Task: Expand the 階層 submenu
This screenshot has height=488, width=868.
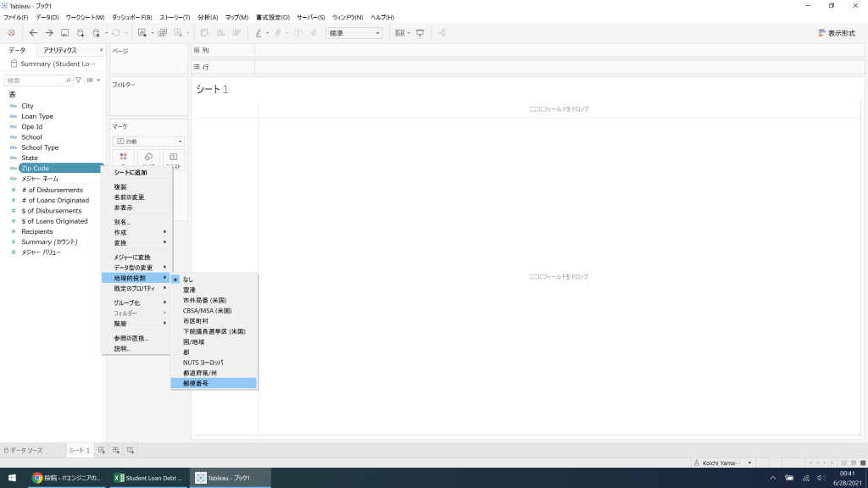Action: click(136, 324)
